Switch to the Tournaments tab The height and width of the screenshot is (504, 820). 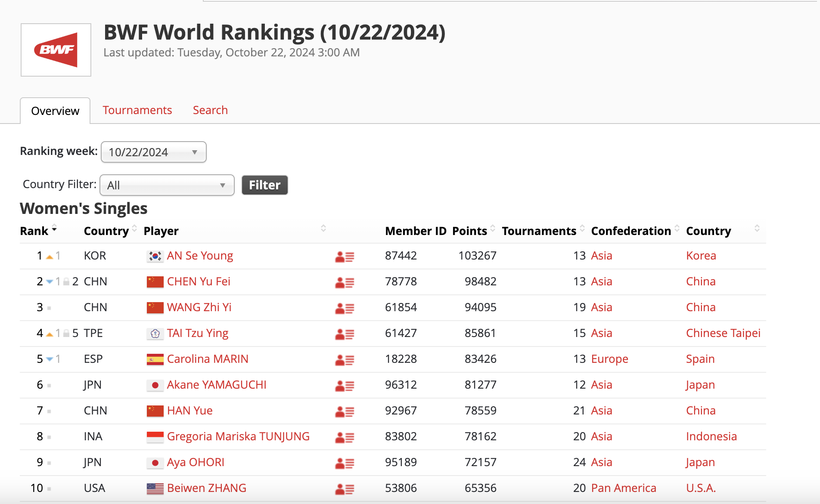(x=137, y=110)
